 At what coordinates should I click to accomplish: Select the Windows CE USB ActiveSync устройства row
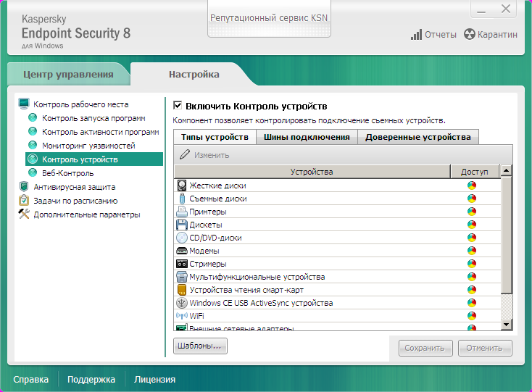click(x=337, y=303)
